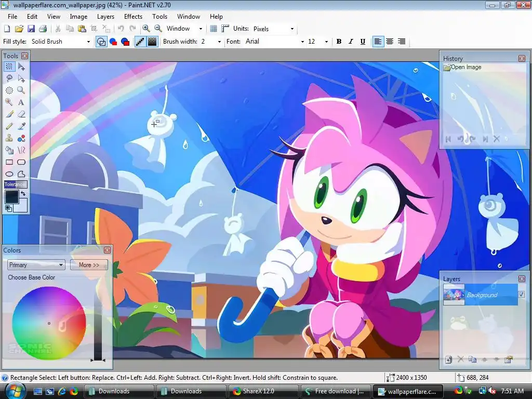
Task: Toggle Underline text formatting
Action: click(x=363, y=42)
